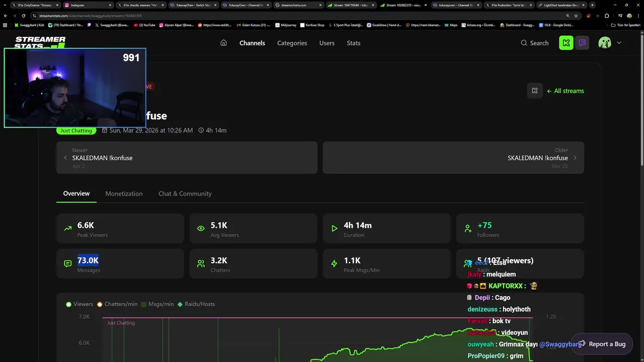Click the highlighted 73.0K messages value

coord(88,260)
